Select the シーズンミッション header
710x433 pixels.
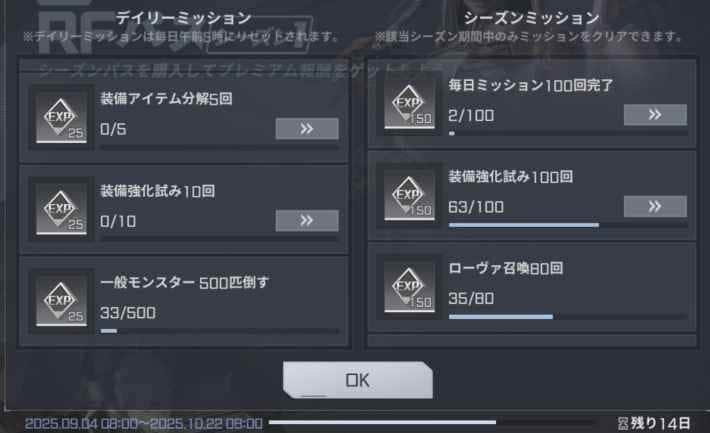pos(532,18)
